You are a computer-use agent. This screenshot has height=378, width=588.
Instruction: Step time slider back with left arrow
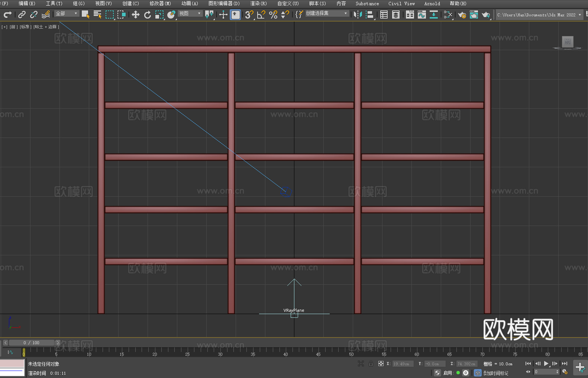pos(5,343)
